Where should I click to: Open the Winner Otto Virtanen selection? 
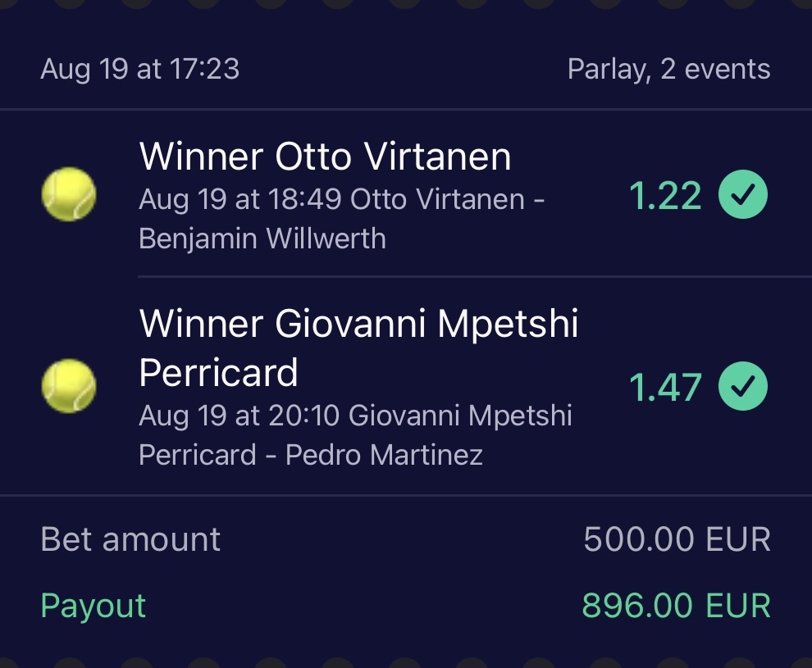(325, 156)
